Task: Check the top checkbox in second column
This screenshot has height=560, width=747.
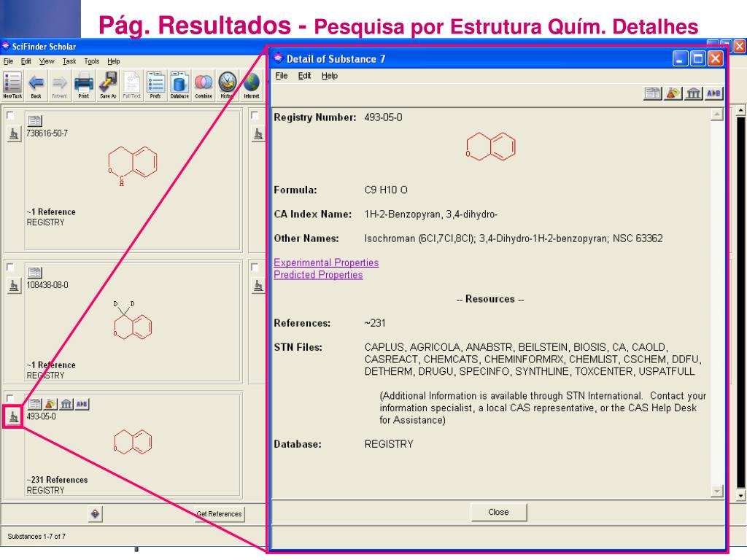Action: [x=255, y=116]
